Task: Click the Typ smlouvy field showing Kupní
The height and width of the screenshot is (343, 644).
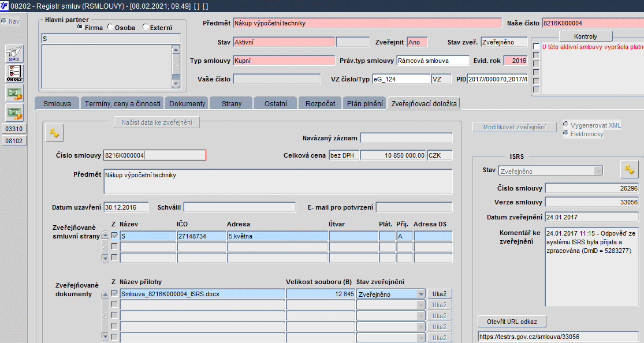Action: [284, 61]
